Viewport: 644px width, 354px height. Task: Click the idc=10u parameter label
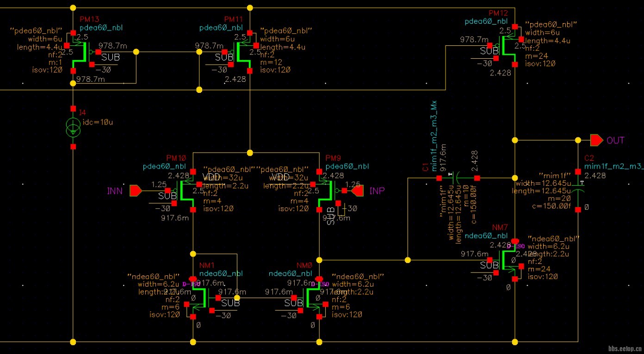click(x=97, y=122)
